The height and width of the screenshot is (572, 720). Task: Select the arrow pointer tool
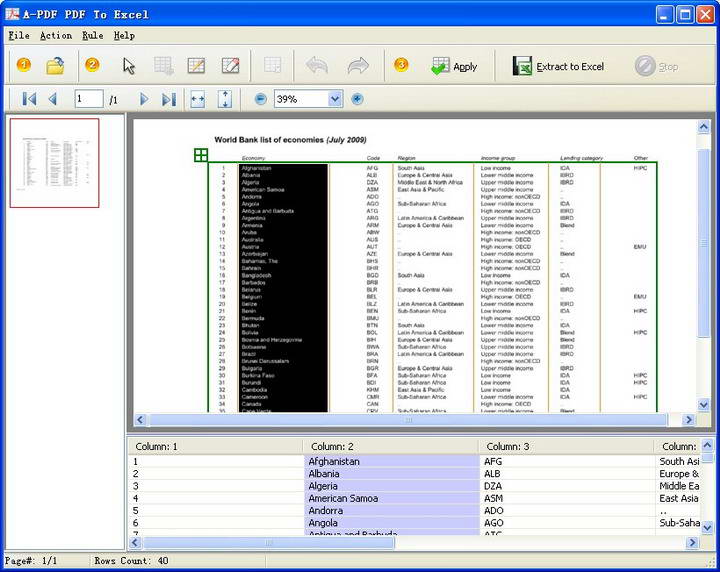click(129, 66)
